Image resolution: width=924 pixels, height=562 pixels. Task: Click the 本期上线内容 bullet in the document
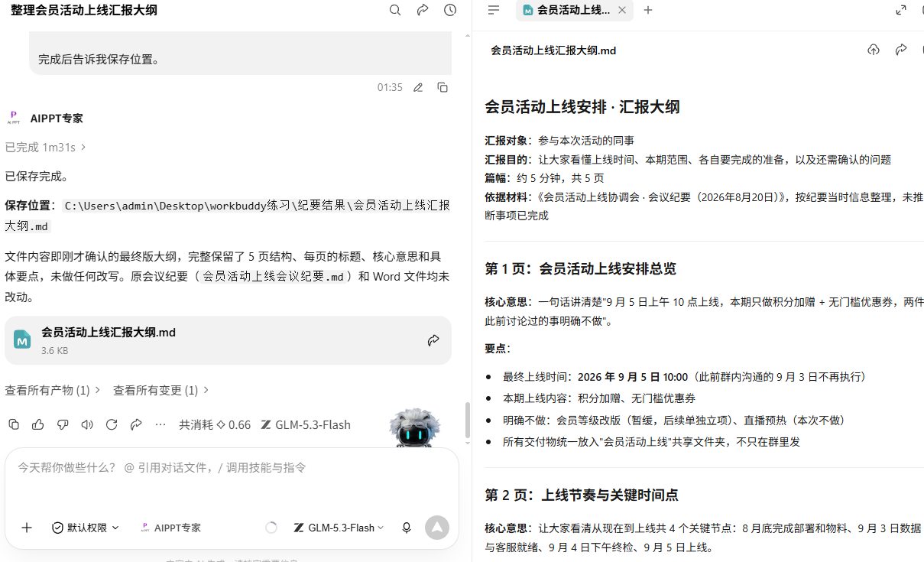click(x=598, y=398)
